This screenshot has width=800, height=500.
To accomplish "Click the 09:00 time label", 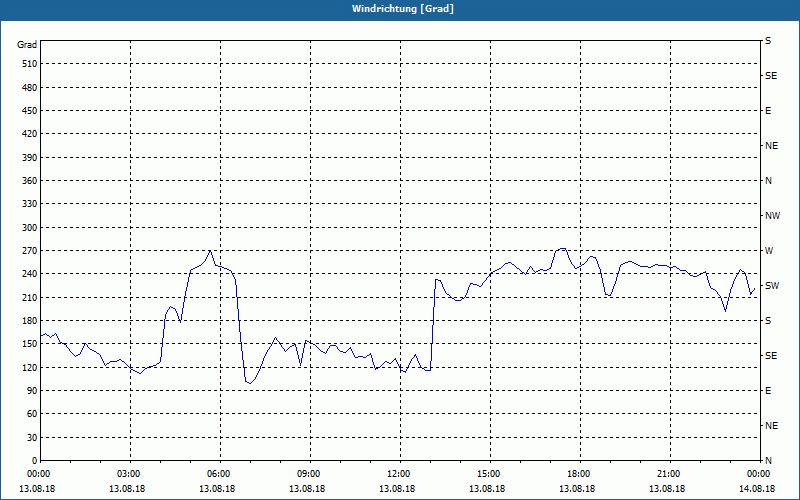I will click(x=310, y=474).
